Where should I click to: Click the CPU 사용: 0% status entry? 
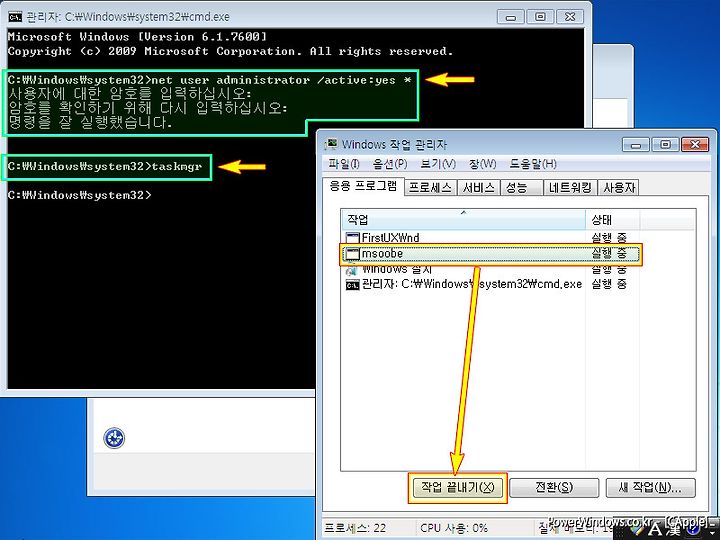[455, 528]
